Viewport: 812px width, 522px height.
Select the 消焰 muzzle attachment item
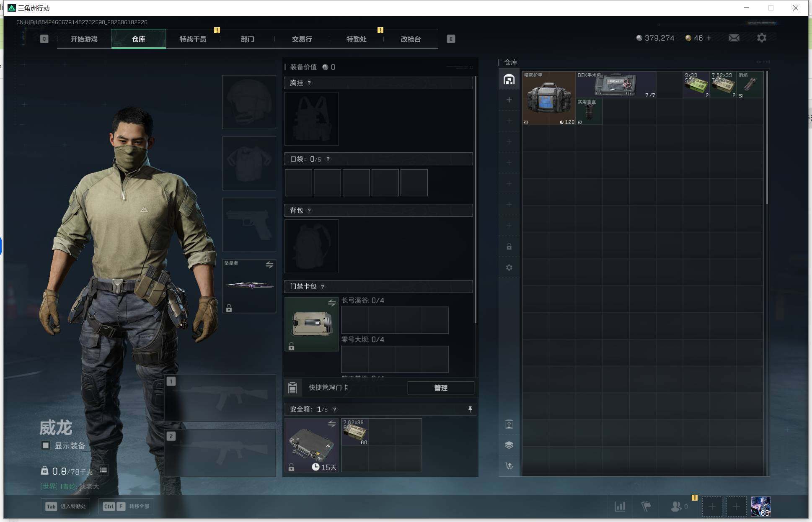pyautogui.click(x=750, y=85)
